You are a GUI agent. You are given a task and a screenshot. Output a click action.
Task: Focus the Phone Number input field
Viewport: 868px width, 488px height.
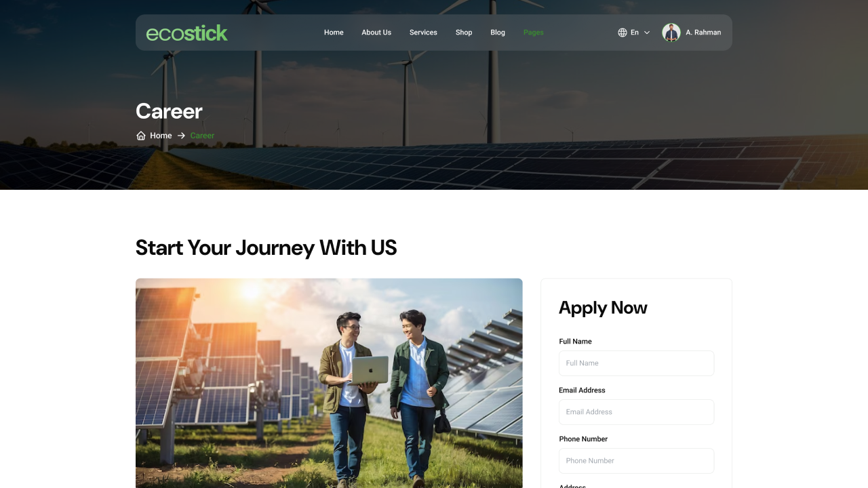[x=636, y=461]
